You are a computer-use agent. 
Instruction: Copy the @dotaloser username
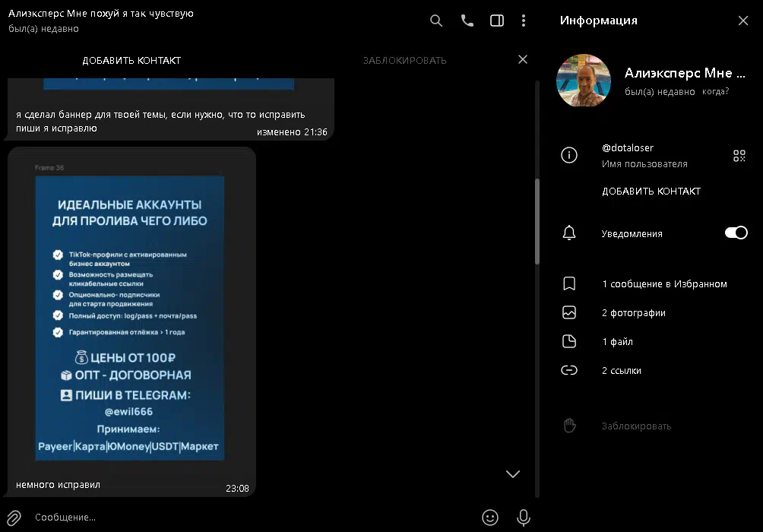(x=628, y=148)
